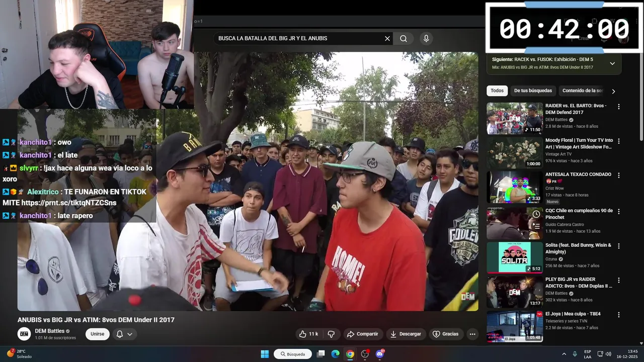Open options menu for PLEY BIG JR video
The height and width of the screenshot is (362, 644).
pyautogui.click(x=619, y=280)
